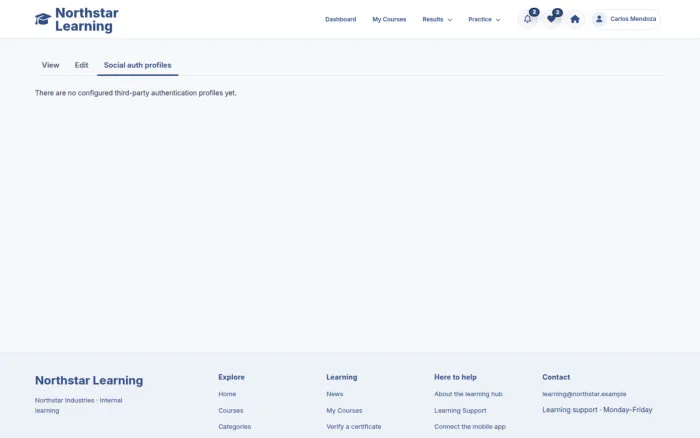Image resolution: width=700 pixels, height=438 pixels.
Task: Open About the learning hub link
Action: [x=468, y=394]
